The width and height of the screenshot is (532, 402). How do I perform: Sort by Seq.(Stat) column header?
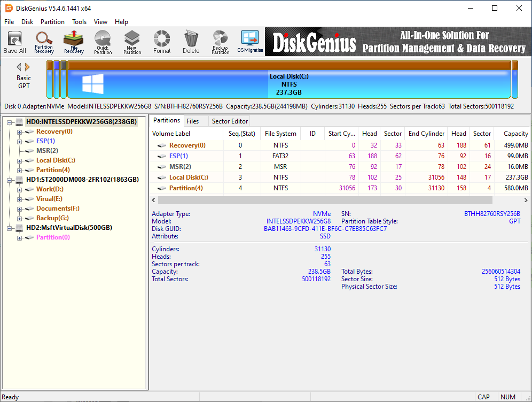click(242, 134)
